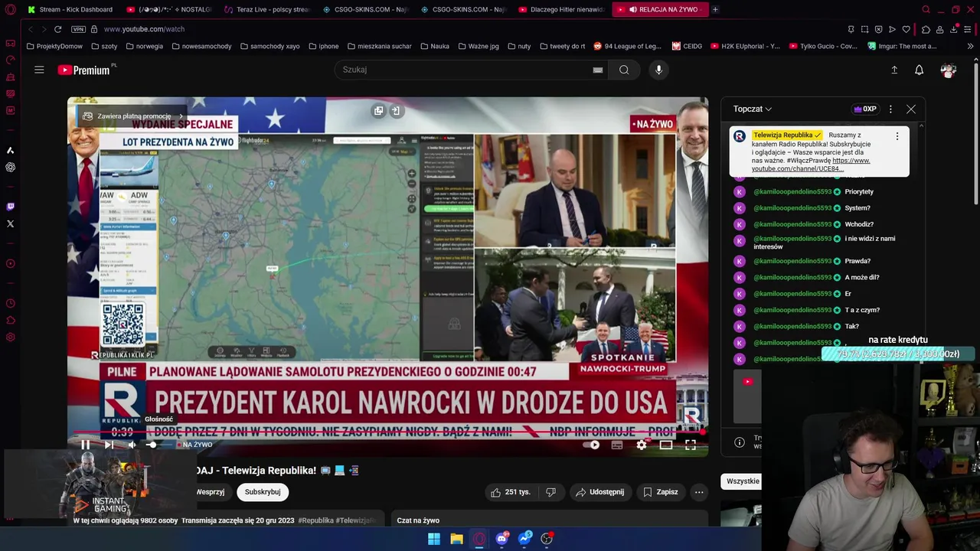Enter fullscreen mode
This screenshot has height=551, width=980.
[x=690, y=445]
